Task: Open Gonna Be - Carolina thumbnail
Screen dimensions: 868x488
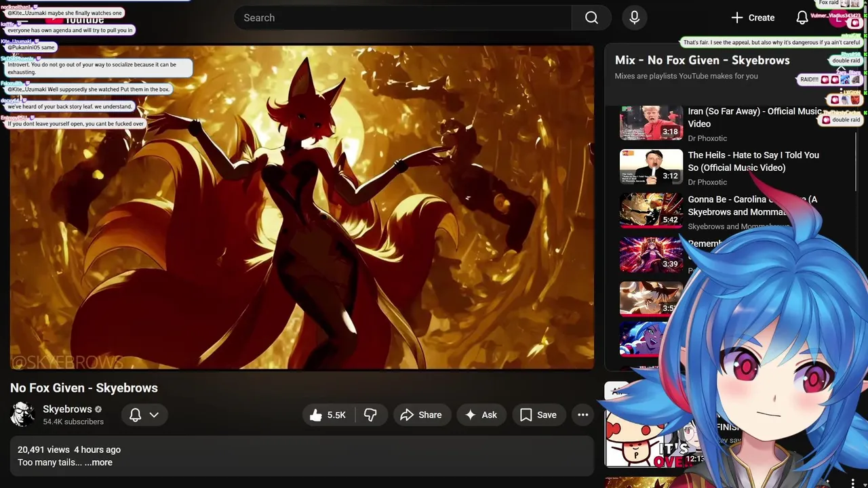Action: click(651, 211)
